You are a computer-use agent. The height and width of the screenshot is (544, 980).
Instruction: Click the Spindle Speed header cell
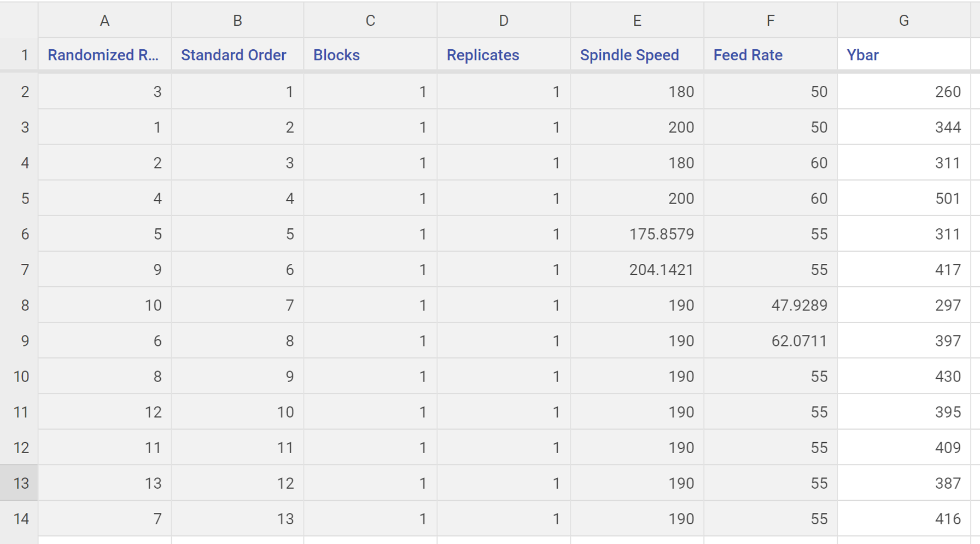[x=637, y=55]
